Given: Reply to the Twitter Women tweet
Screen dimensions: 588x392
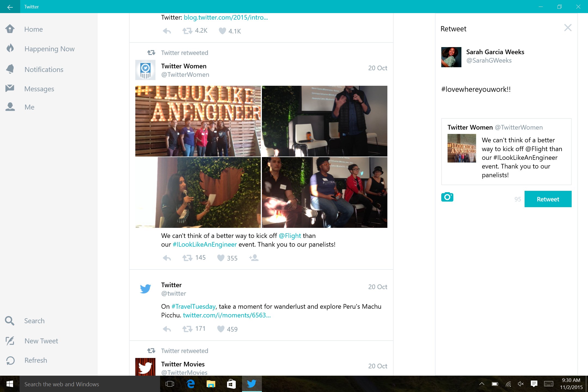Looking at the screenshot, I should point(167,258).
